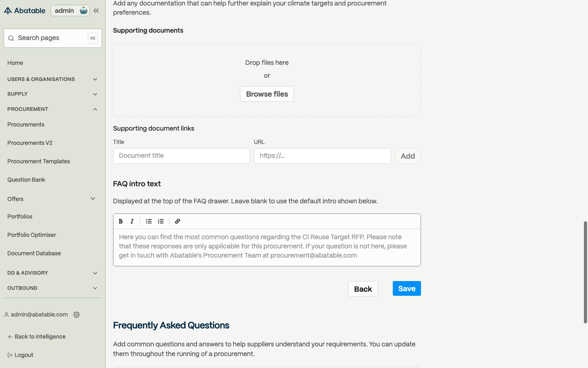Toggle bold formatting in FAQ editor

121,221
